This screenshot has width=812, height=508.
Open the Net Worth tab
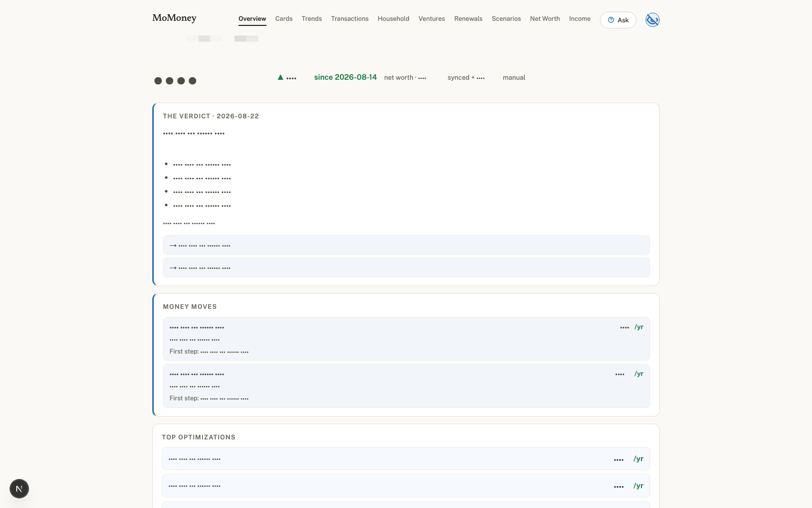[x=545, y=19]
